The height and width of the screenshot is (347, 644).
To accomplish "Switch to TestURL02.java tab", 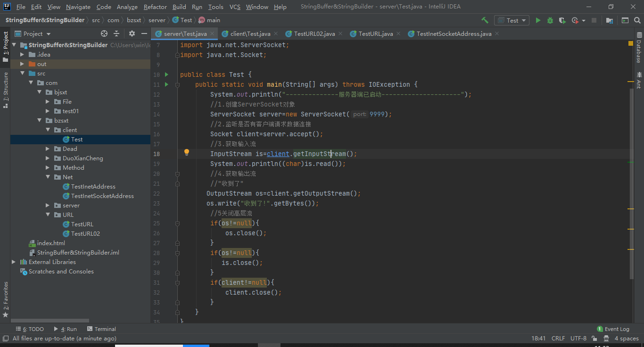I will point(314,34).
